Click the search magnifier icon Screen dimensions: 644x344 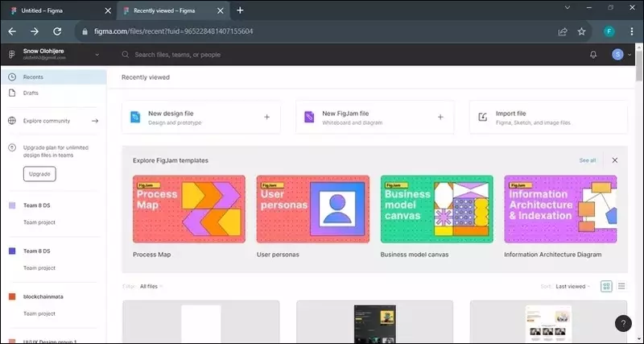pyautogui.click(x=126, y=55)
